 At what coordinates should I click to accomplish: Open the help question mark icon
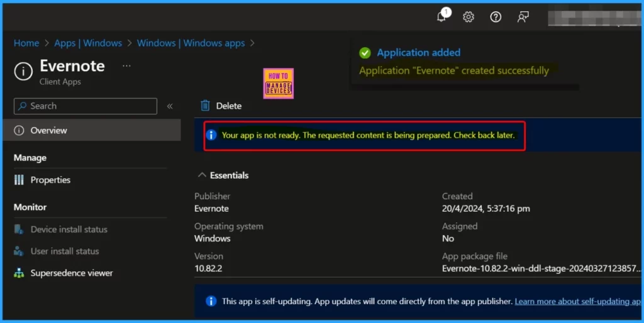[496, 17]
